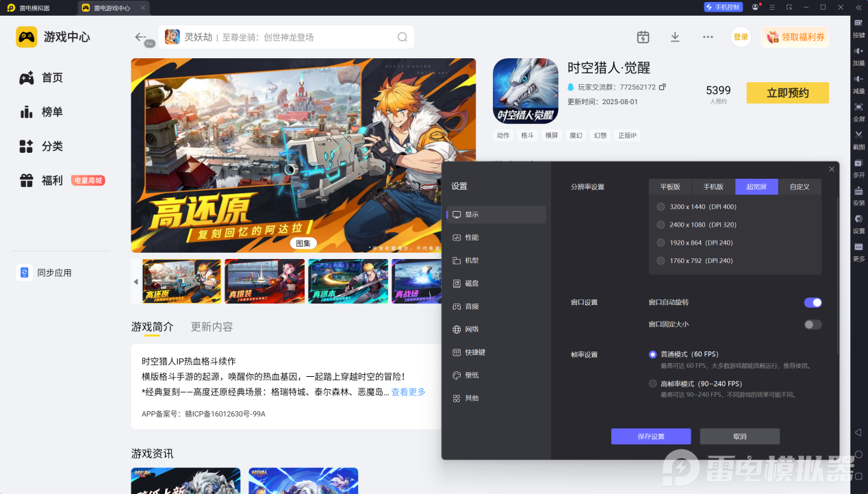Click the 全屏 fullscreen icon
This screenshot has height=494, width=868.
click(858, 107)
